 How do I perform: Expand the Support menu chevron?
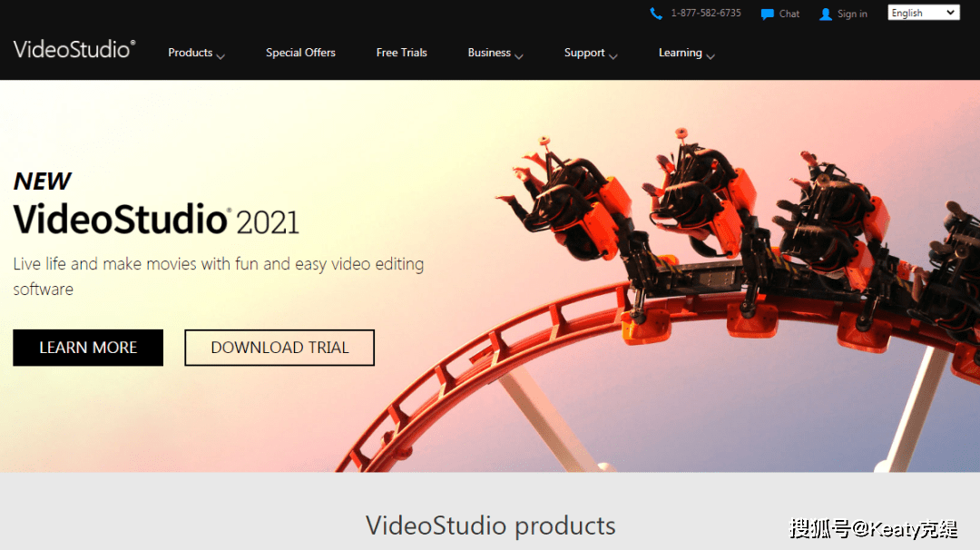[613, 55]
